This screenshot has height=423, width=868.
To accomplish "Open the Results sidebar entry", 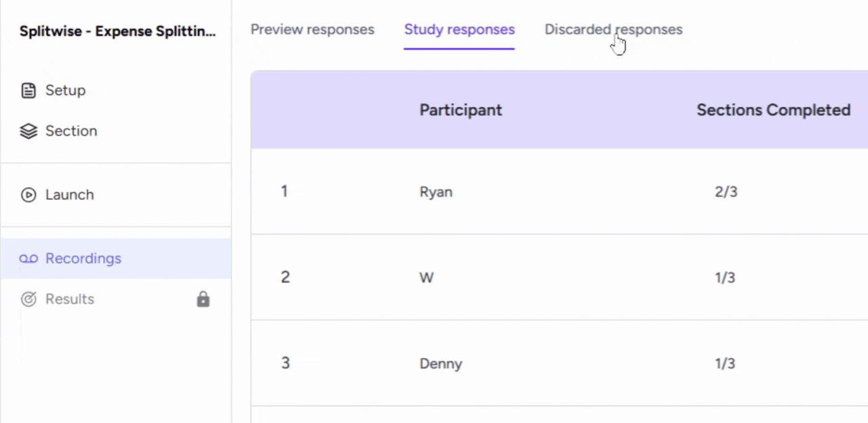I will click(x=69, y=300).
